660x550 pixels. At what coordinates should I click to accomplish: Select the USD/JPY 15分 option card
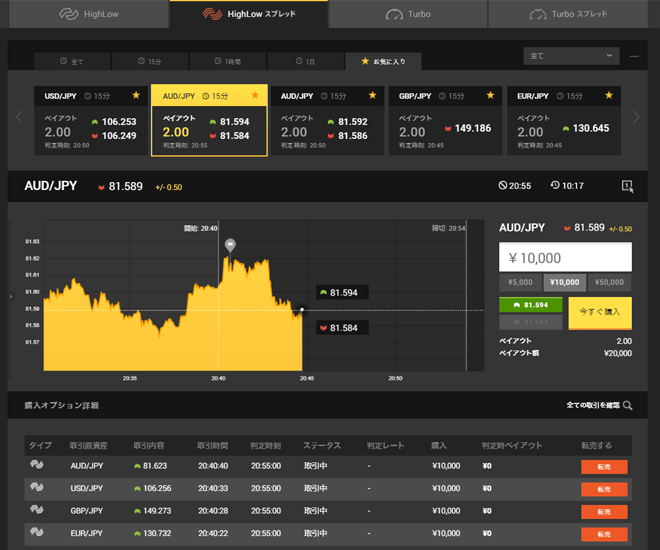coord(91,121)
